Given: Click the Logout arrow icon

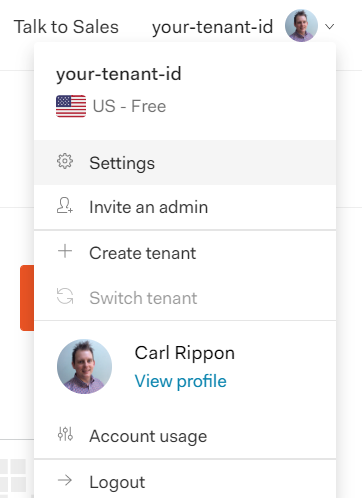Looking at the screenshot, I should (65, 480).
